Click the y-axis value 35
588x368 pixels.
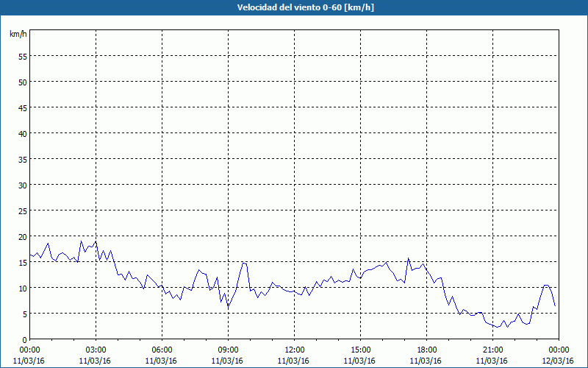point(23,159)
